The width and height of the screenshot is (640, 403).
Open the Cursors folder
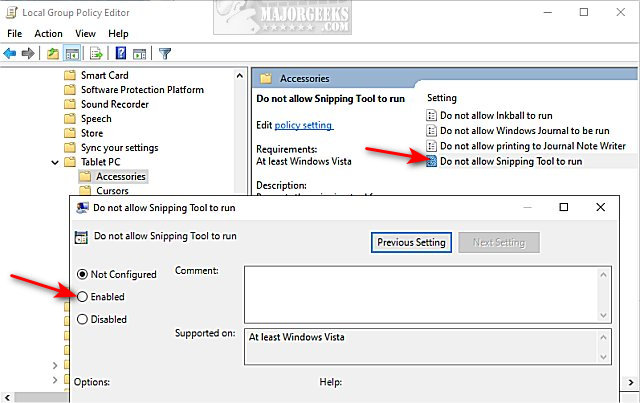click(x=104, y=190)
